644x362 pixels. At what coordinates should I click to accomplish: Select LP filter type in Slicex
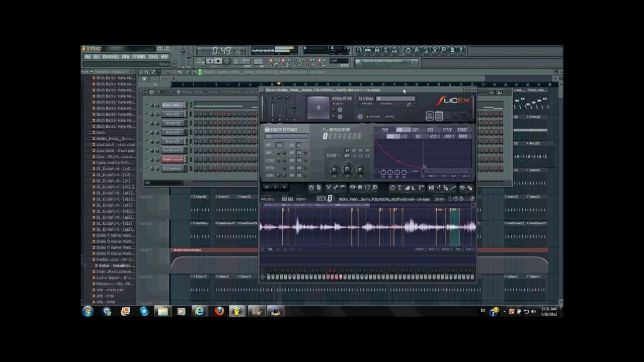click(x=347, y=150)
